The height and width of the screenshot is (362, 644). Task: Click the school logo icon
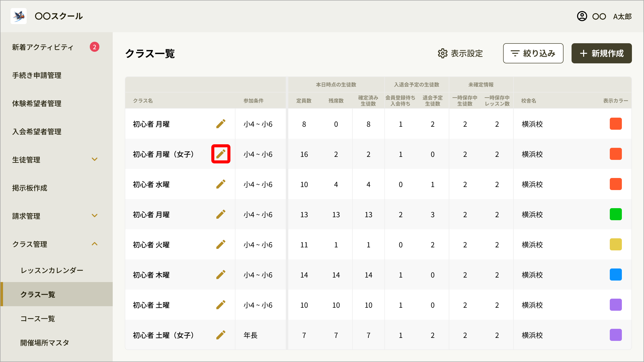coord(19,16)
